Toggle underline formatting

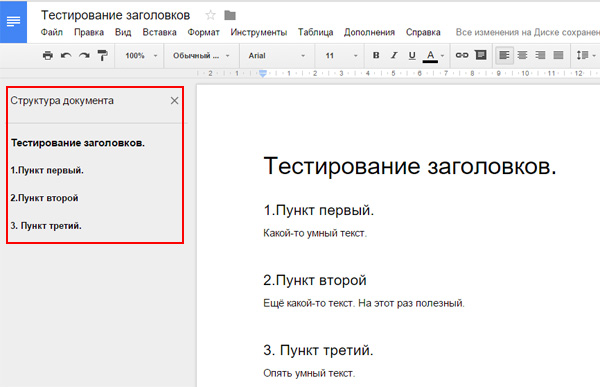412,56
